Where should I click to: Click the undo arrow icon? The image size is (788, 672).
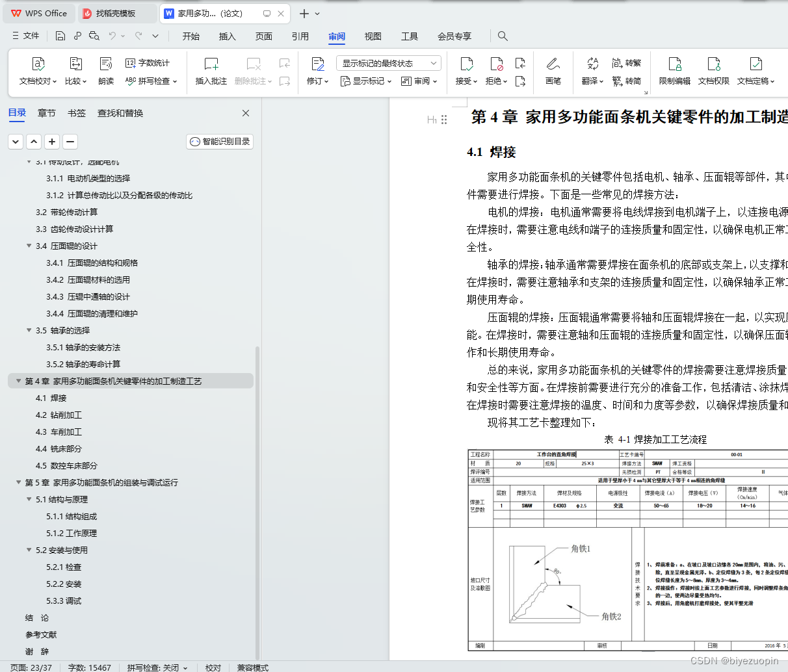click(112, 36)
